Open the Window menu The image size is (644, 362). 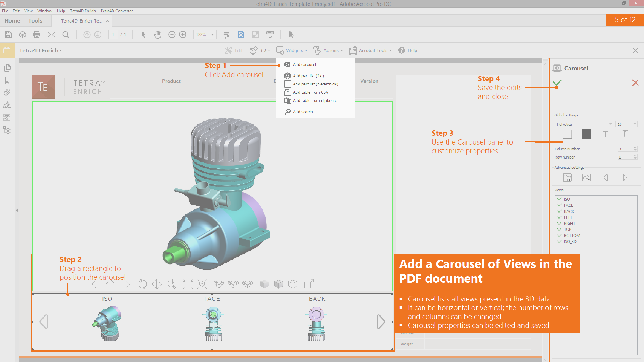click(x=45, y=11)
